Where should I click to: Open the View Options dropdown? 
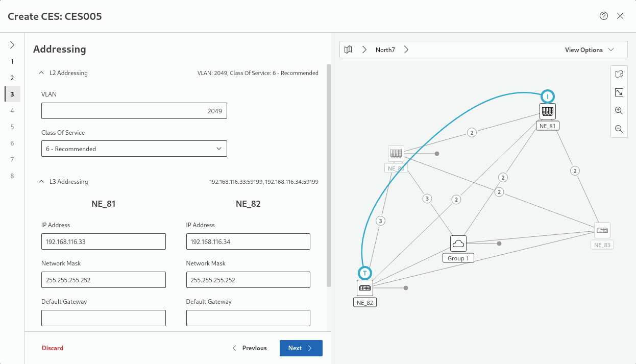[589, 50]
